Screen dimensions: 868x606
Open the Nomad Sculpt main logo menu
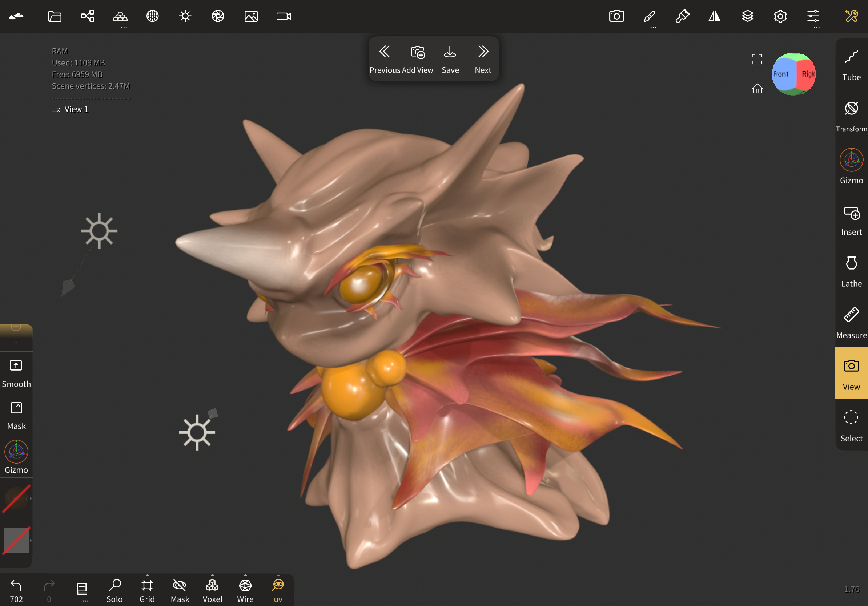(x=16, y=16)
